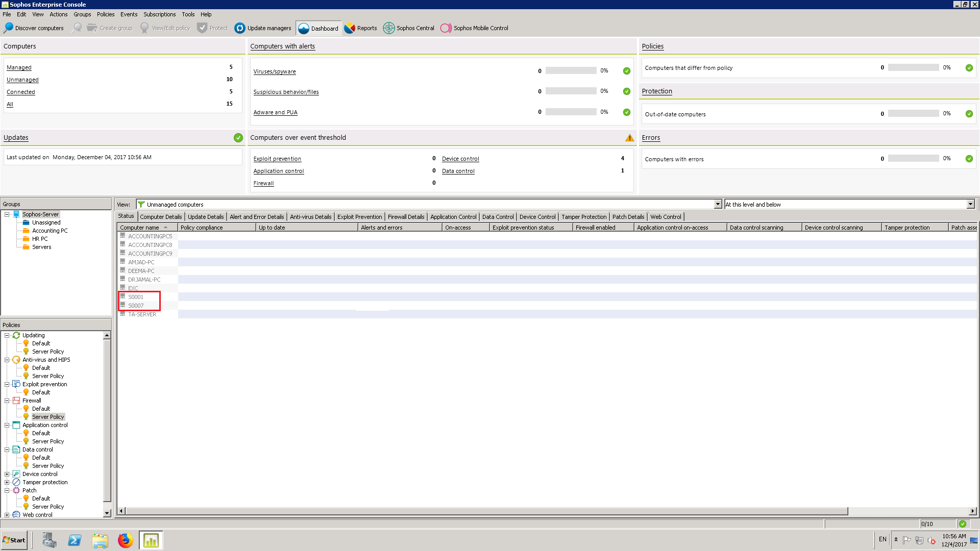Open the Suspicious behavior/files link
The width and height of the screenshot is (980, 551).
pyautogui.click(x=286, y=92)
